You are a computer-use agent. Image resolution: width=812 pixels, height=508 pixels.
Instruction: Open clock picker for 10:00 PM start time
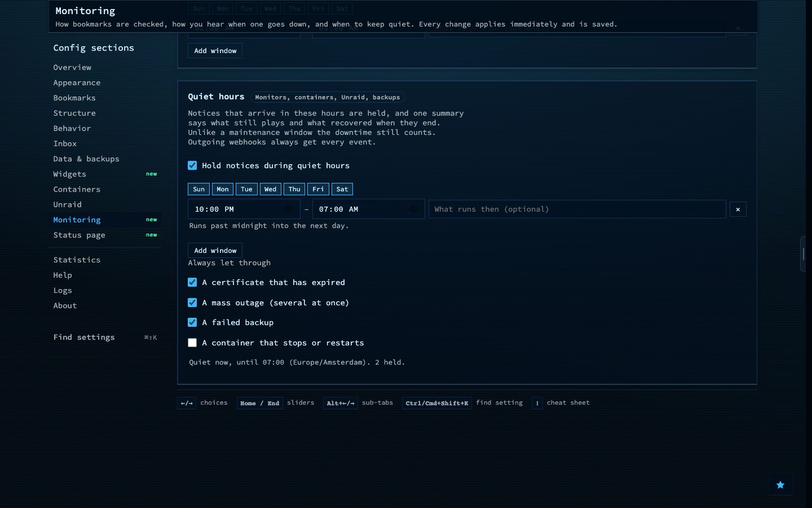[289, 209]
